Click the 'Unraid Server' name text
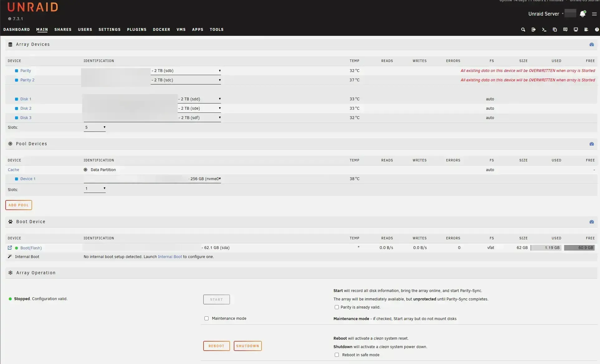Image resolution: width=600 pixels, height=364 pixels. pyautogui.click(x=544, y=14)
